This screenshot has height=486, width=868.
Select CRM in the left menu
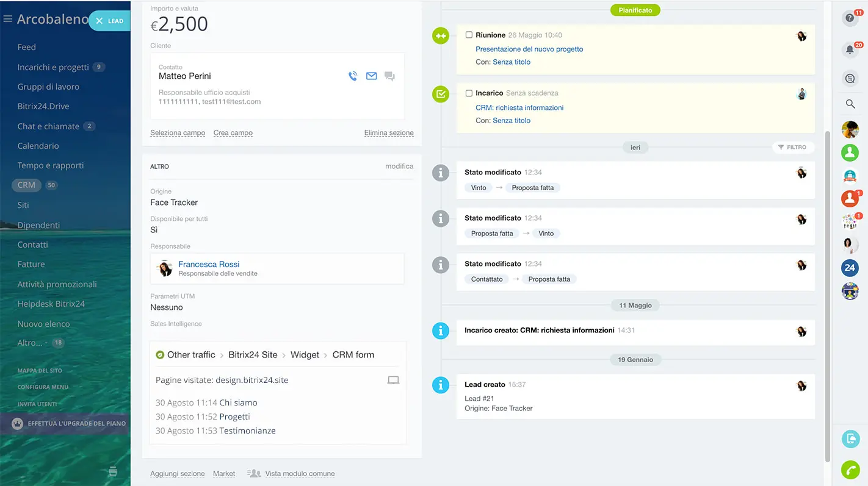pos(26,185)
